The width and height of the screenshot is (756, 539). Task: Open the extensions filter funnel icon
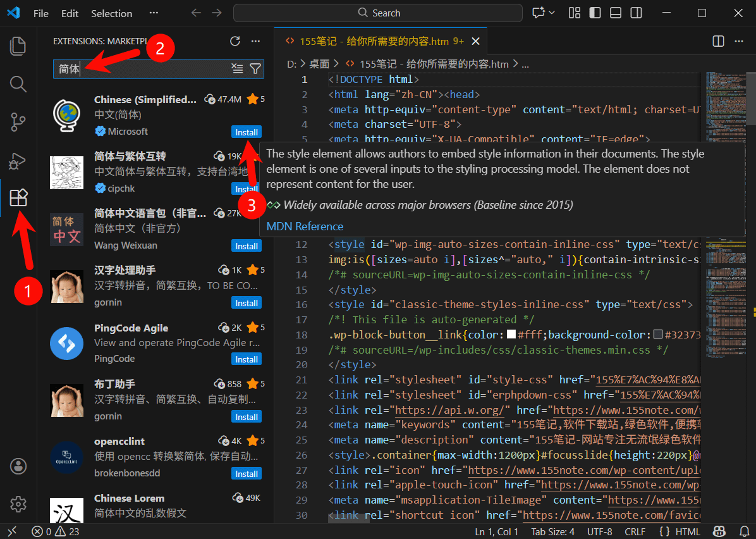[255, 69]
